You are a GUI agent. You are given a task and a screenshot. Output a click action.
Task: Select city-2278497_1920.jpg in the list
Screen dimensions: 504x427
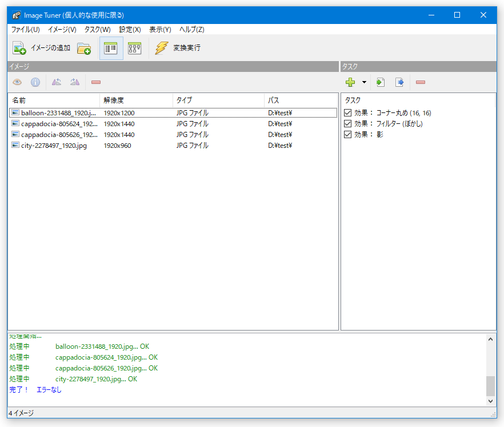click(54, 146)
